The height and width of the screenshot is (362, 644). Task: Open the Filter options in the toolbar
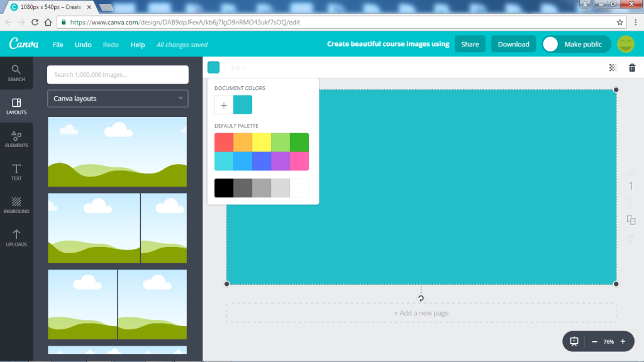(239, 67)
